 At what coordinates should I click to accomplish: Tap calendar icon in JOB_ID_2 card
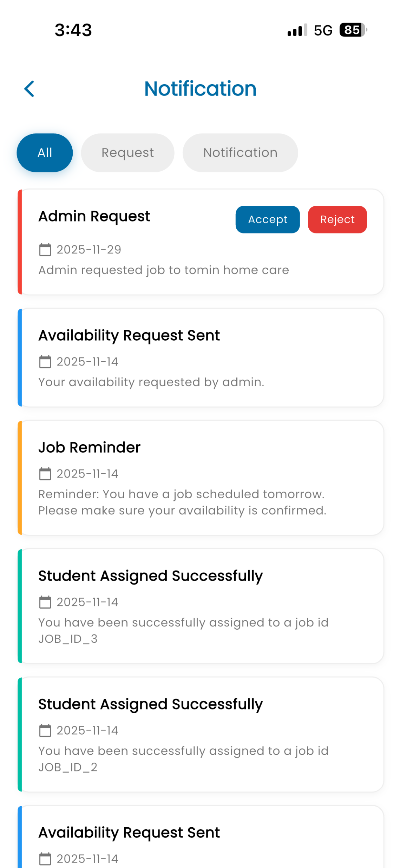pyautogui.click(x=45, y=730)
